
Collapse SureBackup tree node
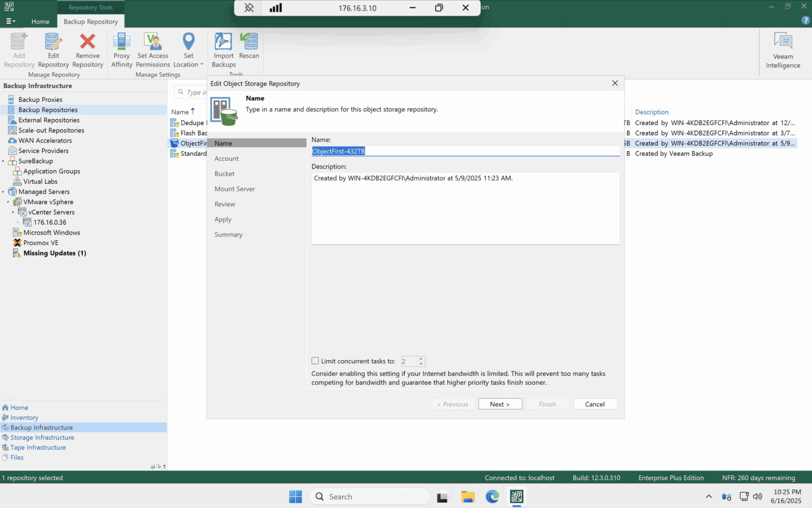[x=3, y=161]
